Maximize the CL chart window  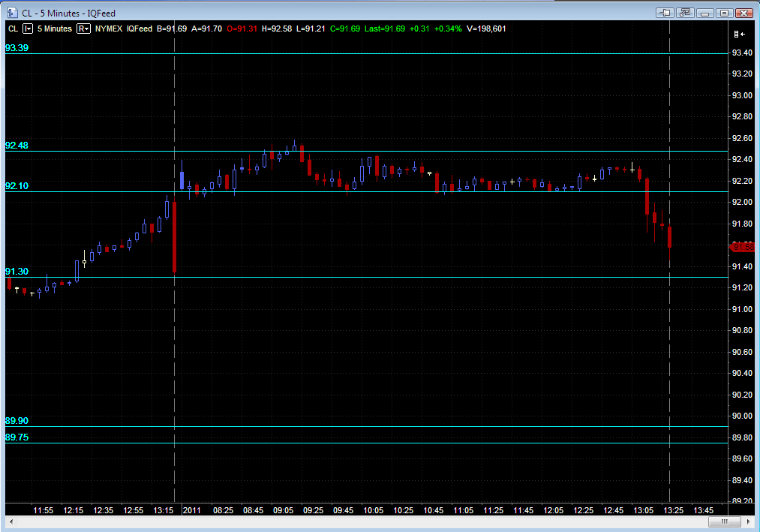coord(724,13)
